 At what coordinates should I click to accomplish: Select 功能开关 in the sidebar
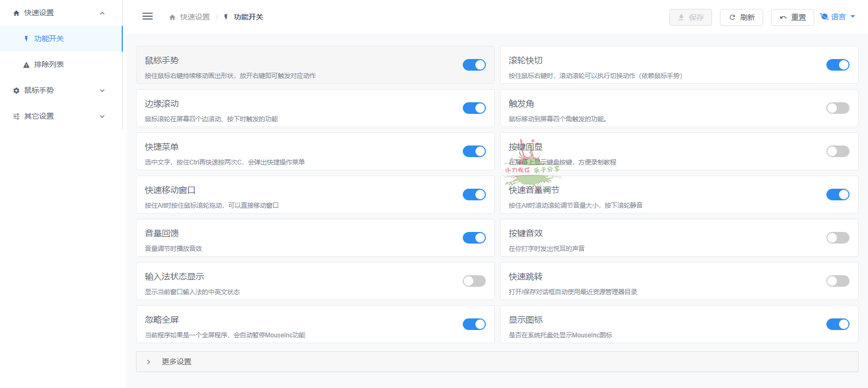coord(49,39)
